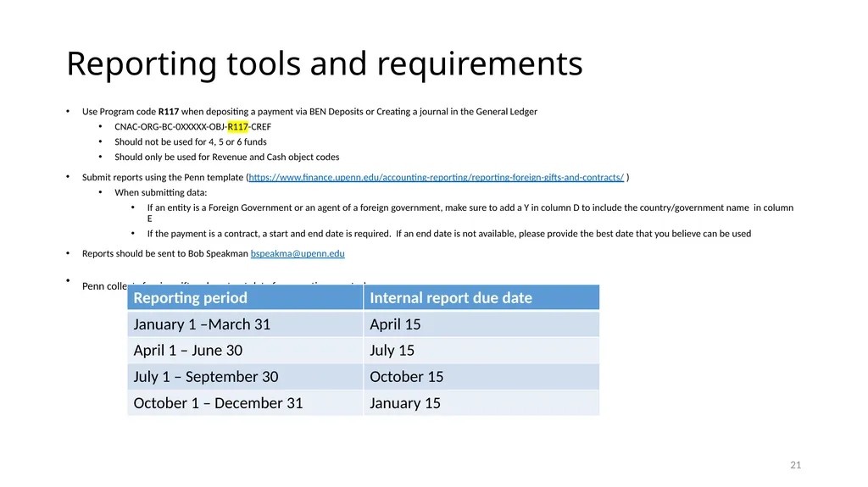Viewport: 868px width, 487px height.
Task: Click 'Should not be used for 4, 5 or 6 funds'
Action: coord(191,141)
